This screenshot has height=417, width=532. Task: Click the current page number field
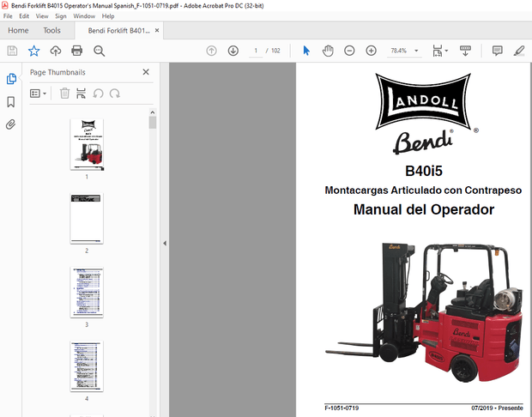(x=256, y=51)
